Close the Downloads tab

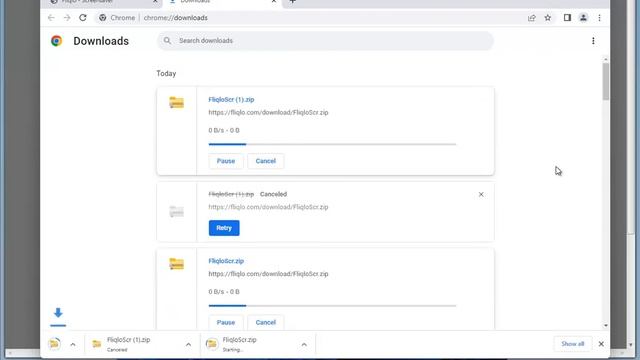(x=273, y=2)
